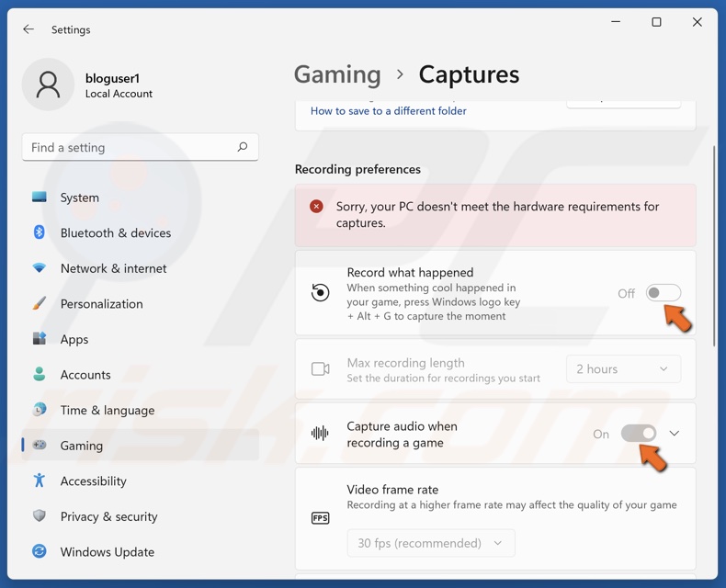This screenshot has width=726, height=588.
Task: Open Network & internet settings
Action: tap(140, 268)
